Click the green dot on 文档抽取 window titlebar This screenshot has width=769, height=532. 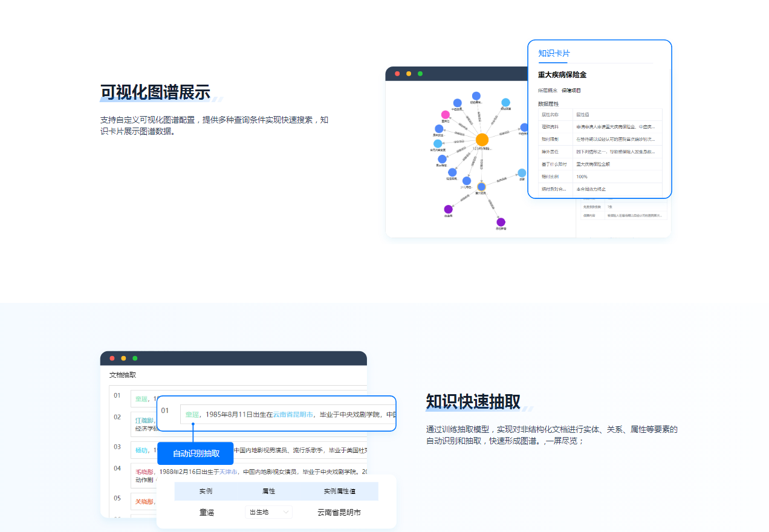(135, 358)
